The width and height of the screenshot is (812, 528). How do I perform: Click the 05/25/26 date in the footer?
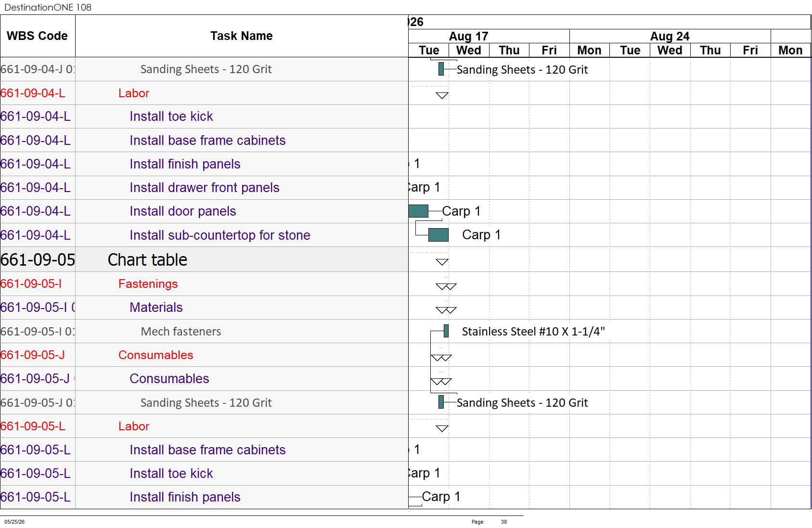coord(14,522)
